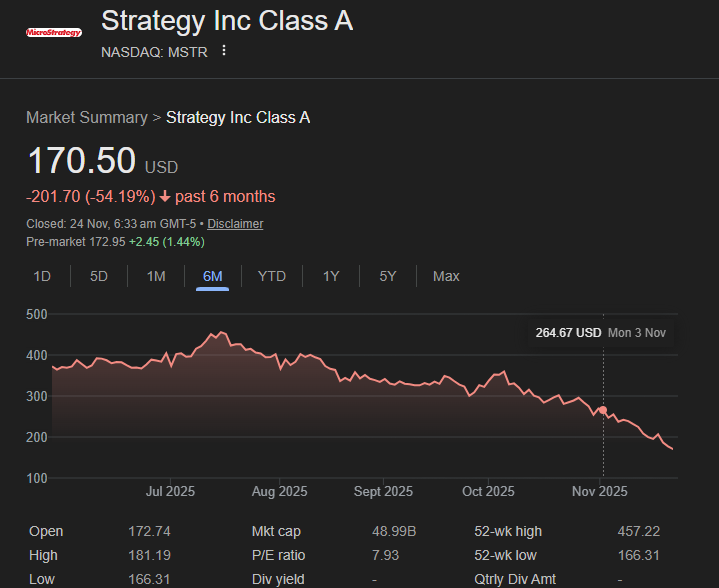The height and width of the screenshot is (588, 719).
Task: Show the 1Y price chart
Action: point(331,276)
